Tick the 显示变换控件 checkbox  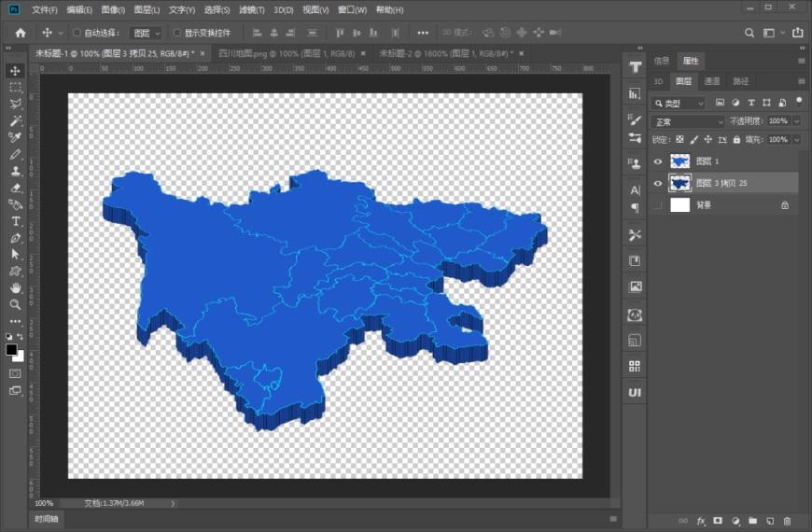click(x=177, y=33)
